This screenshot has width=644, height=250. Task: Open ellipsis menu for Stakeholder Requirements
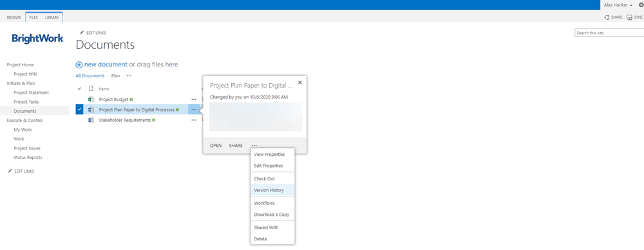tap(193, 120)
